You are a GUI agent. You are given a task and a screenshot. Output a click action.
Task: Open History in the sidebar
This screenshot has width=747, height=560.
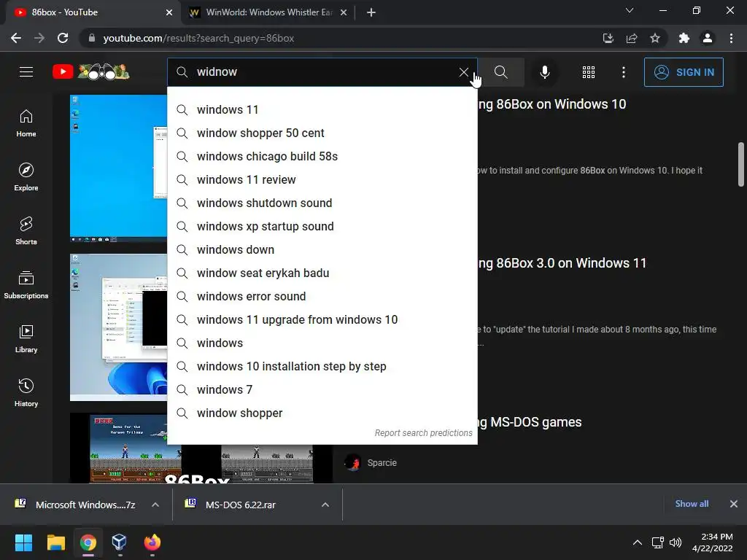[x=26, y=392]
